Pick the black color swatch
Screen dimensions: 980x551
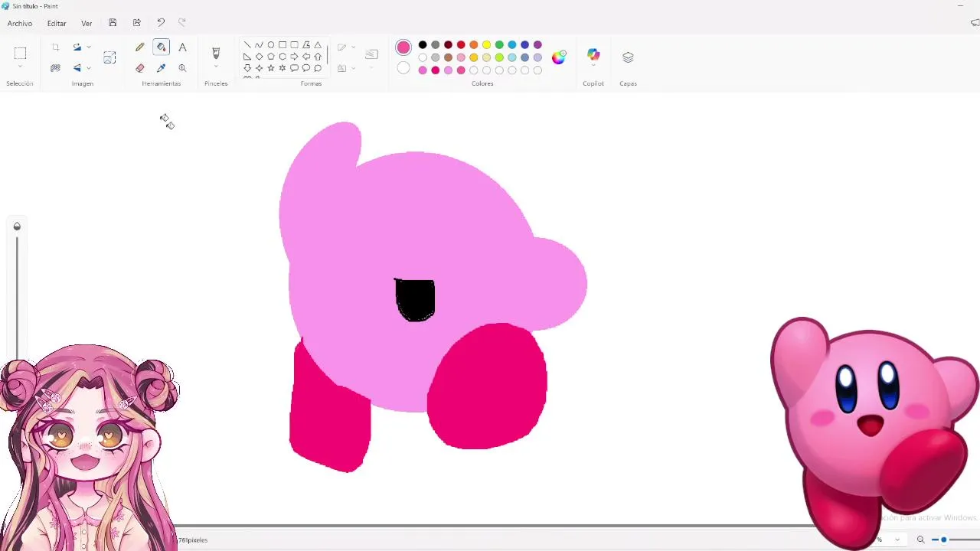click(423, 45)
